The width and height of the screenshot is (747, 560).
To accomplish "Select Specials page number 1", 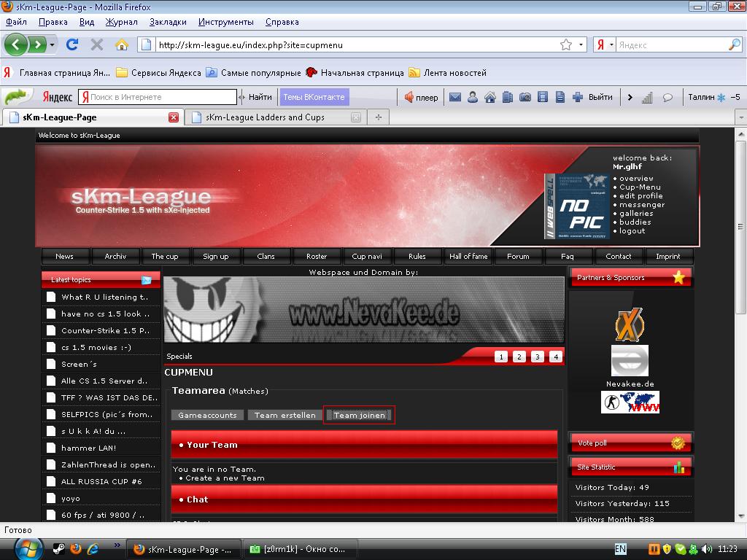I will coord(500,357).
